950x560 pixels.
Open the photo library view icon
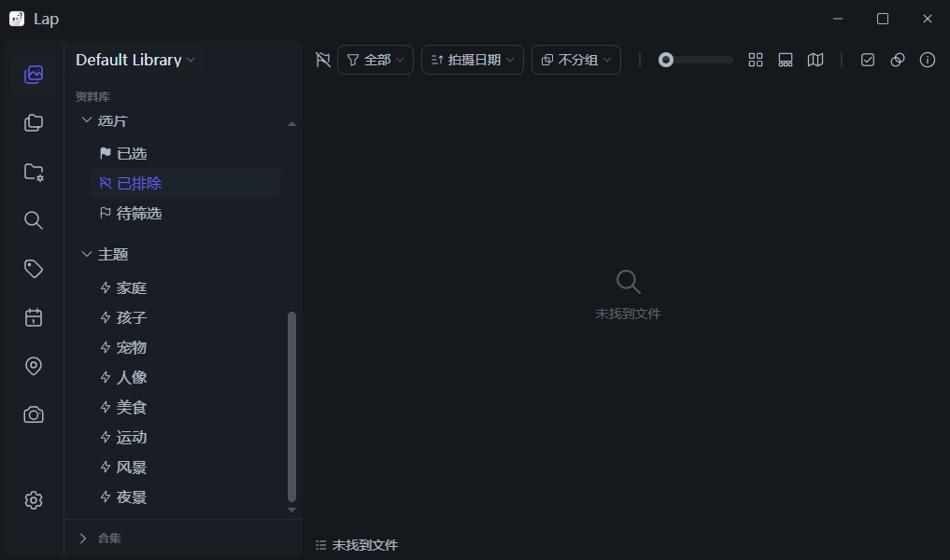tap(34, 75)
